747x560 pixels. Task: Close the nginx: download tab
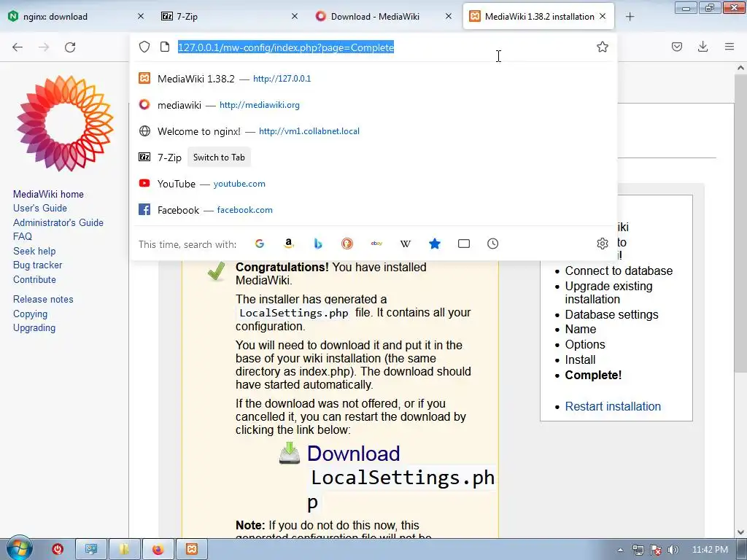tap(141, 16)
